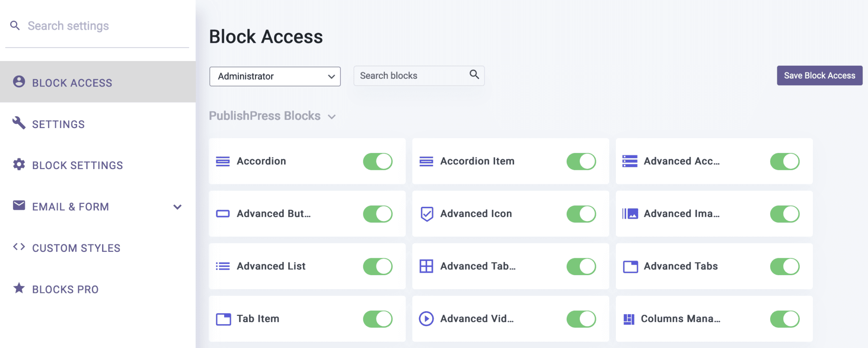Click the Accordion block icon
The height and width of the screenshot is (348, 868).
point(223,161)
